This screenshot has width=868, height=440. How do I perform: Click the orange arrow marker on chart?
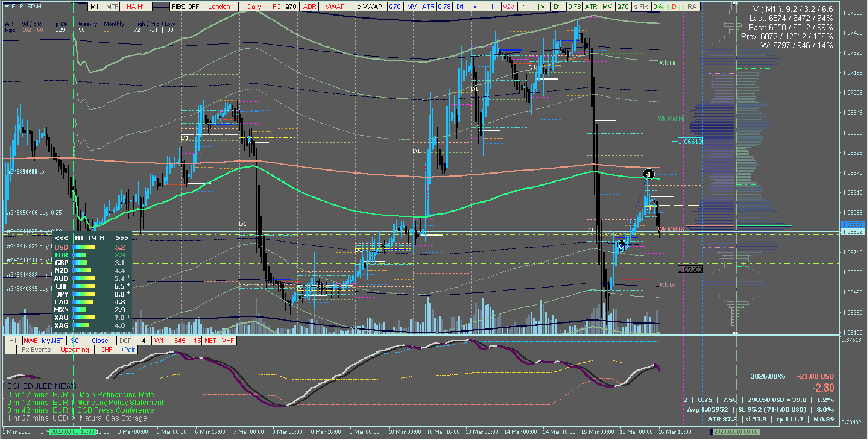[648, 174]
